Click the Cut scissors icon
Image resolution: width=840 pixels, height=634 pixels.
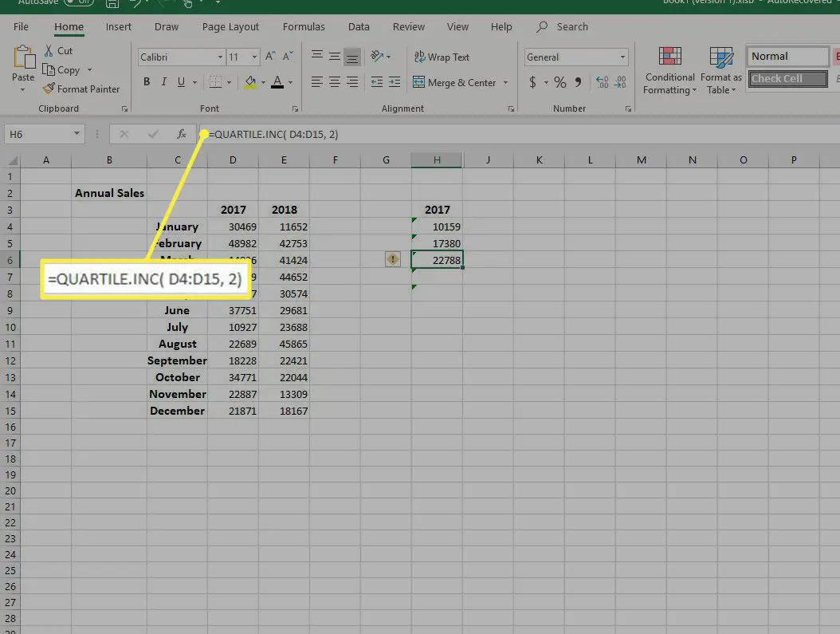coord(49,51)
